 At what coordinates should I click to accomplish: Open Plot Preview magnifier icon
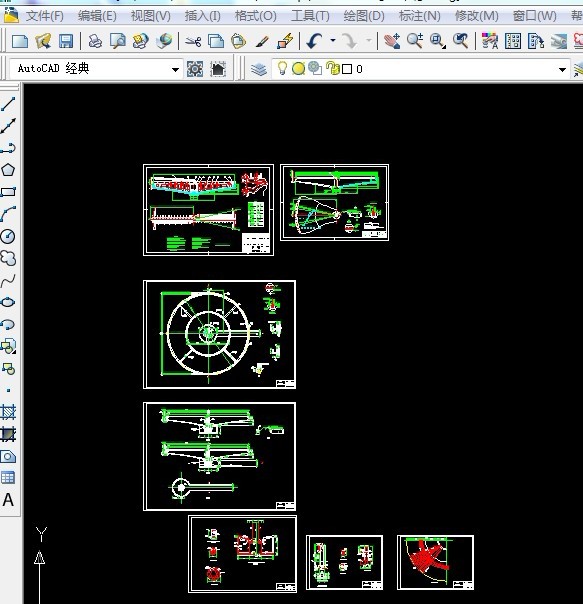(x=118, y=41)
